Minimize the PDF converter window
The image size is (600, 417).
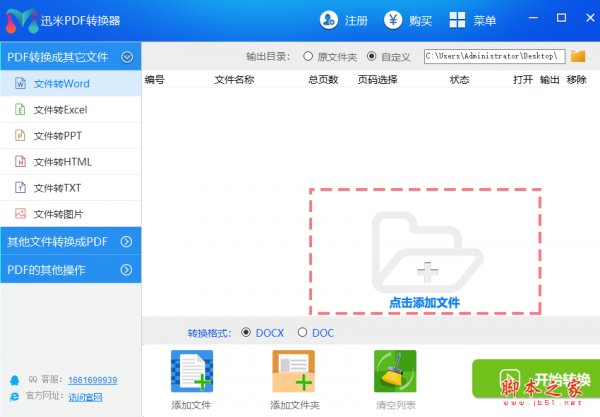(x=533, y=18)
